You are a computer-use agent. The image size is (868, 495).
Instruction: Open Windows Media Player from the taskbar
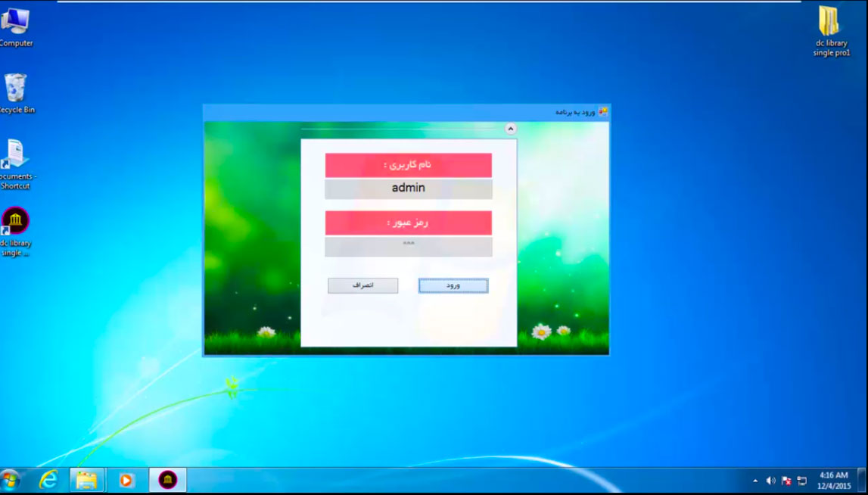point(126,480)
